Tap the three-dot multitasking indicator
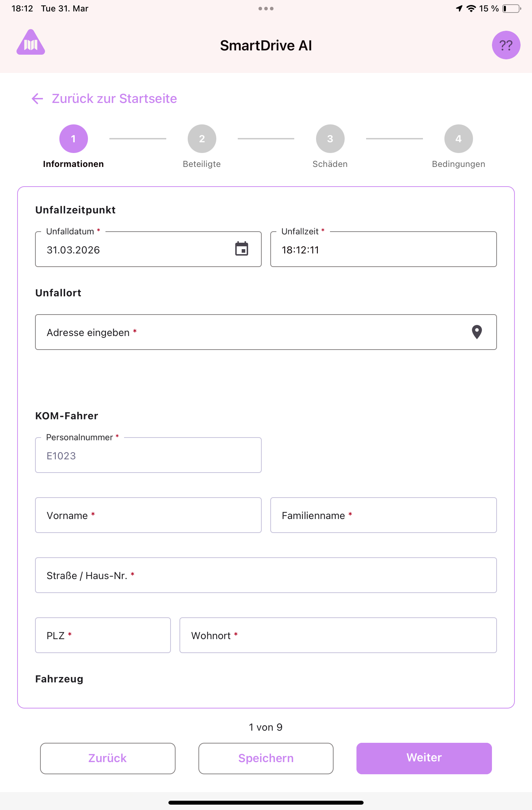The height and width of the screenshot is (810, 532). (266, 9)
